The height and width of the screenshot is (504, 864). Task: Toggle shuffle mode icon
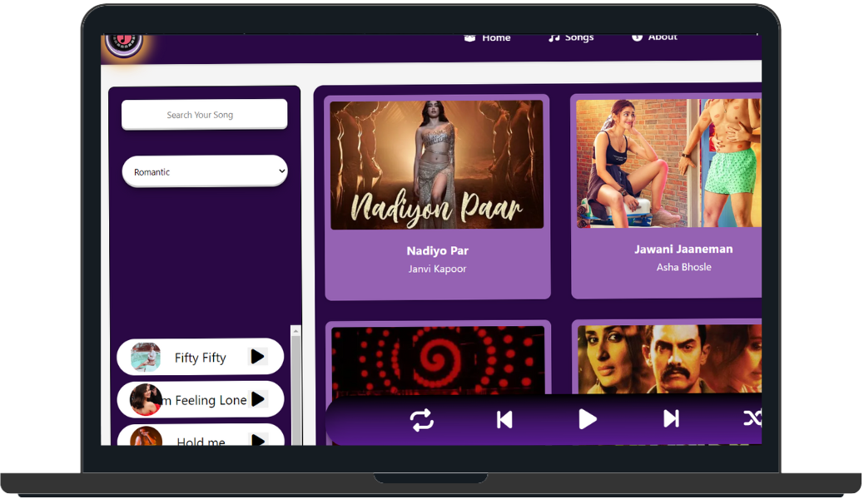point(752,419)
